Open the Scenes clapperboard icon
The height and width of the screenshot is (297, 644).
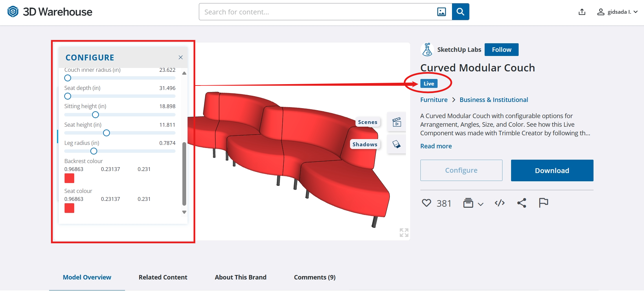pyautogui.click(x=397, y=122)
